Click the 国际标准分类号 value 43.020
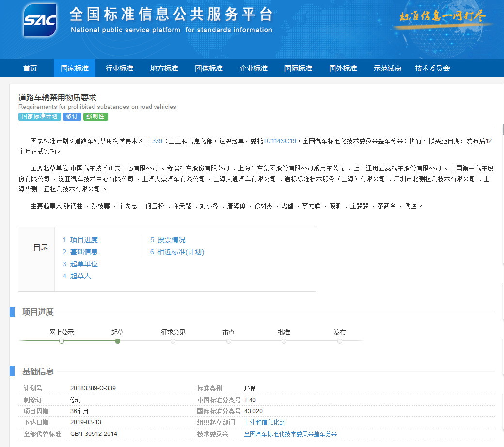 [253, 411]
